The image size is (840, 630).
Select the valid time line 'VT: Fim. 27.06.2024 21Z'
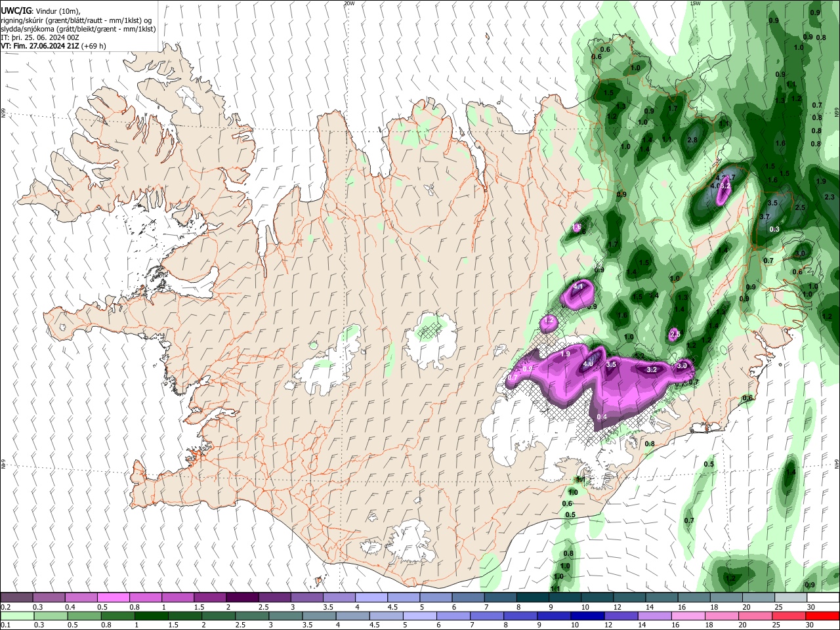point(39,46)
